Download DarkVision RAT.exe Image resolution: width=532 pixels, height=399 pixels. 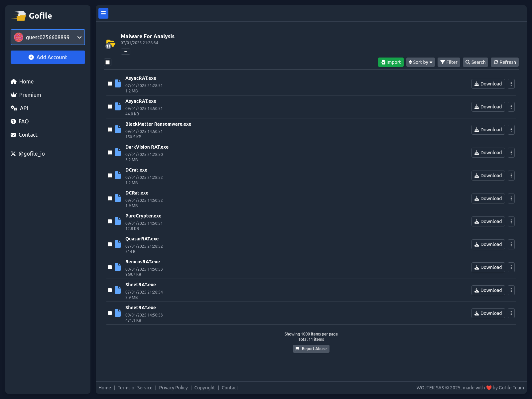pyautogui.click(x=488, y=153)
